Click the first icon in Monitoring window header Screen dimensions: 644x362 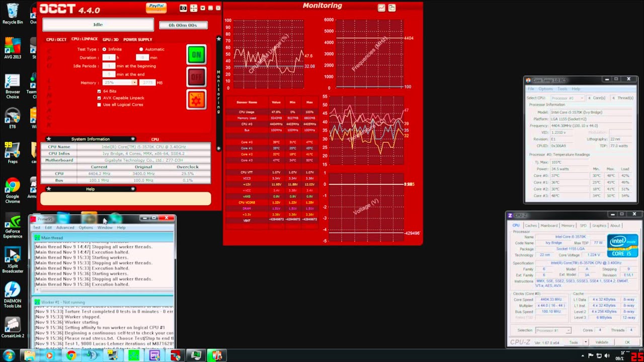click(x=381, y=8)
